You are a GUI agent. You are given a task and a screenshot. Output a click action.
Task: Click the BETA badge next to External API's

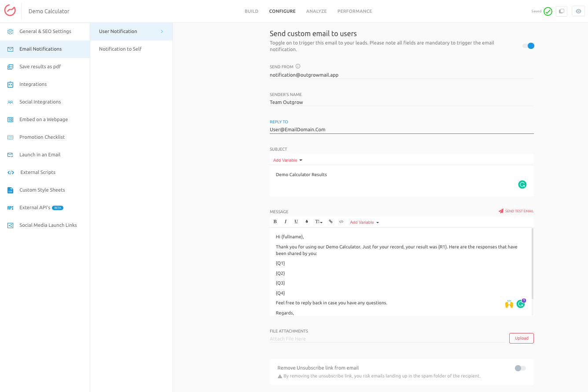tap(58, 208)
